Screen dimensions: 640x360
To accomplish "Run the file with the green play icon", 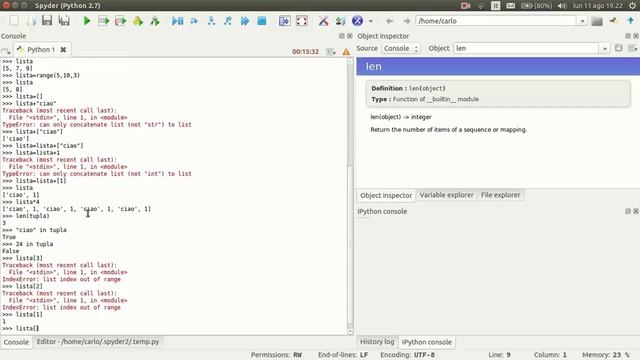I will coord(87,21).
